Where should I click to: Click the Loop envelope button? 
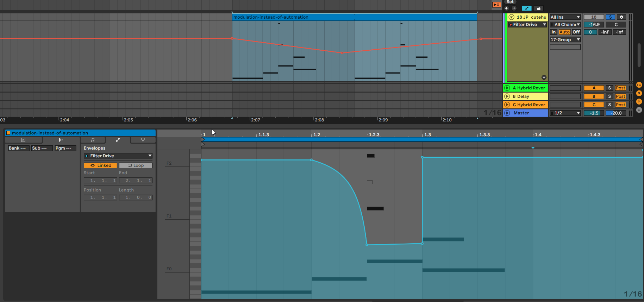(x=136, y=165)
